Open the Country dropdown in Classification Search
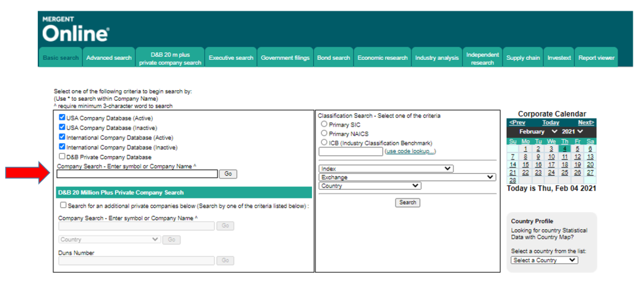The height and width of the screenshot is (286, 644). pyautogui.click(x=370, y=186)
